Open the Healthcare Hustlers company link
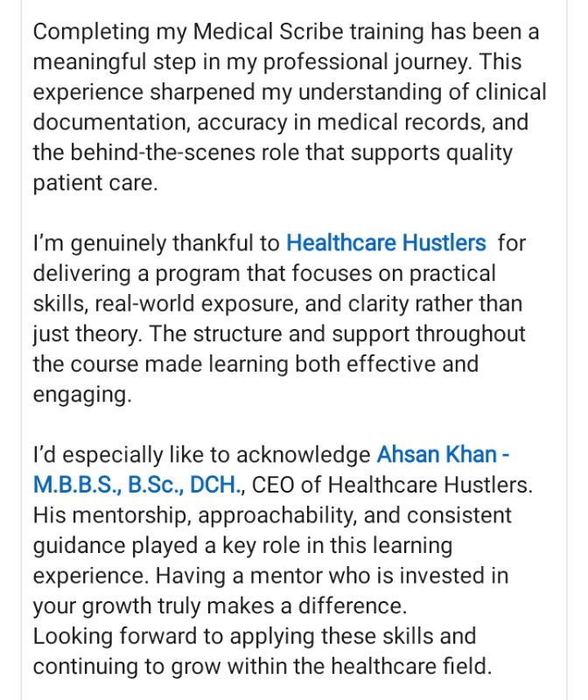The width and height of the screenshot is (588, 700). tap(386, 242)
